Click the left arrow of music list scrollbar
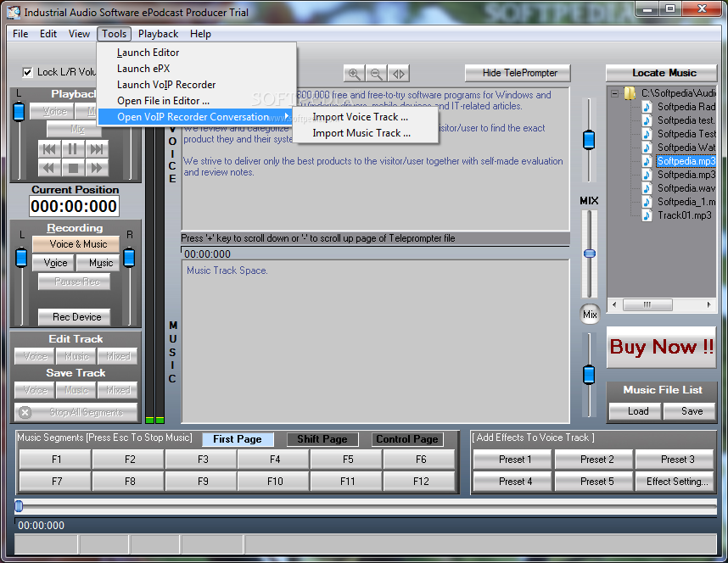Viewport: 728px width, 563px height. coord(614,305)
